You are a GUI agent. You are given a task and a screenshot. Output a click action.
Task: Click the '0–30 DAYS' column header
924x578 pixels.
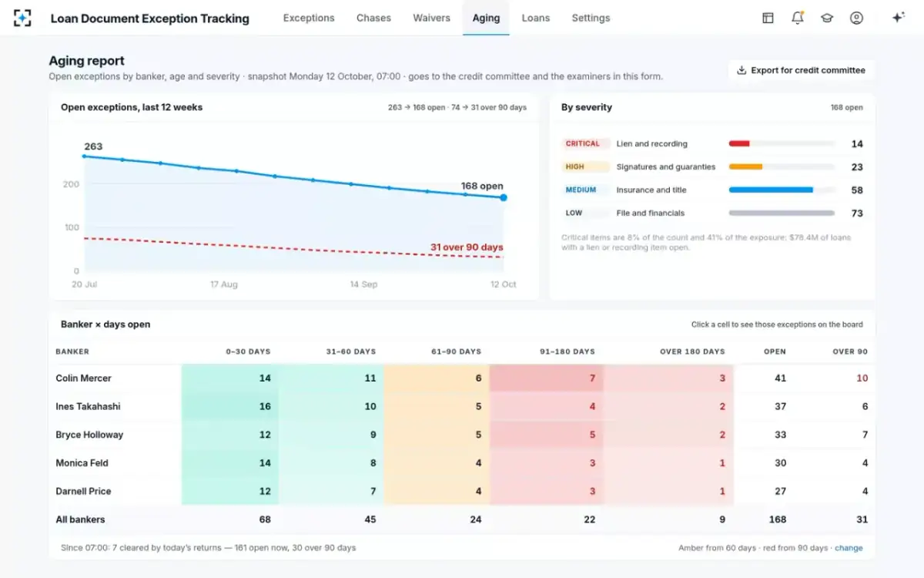pyautogui.click(x=248, y=351)
